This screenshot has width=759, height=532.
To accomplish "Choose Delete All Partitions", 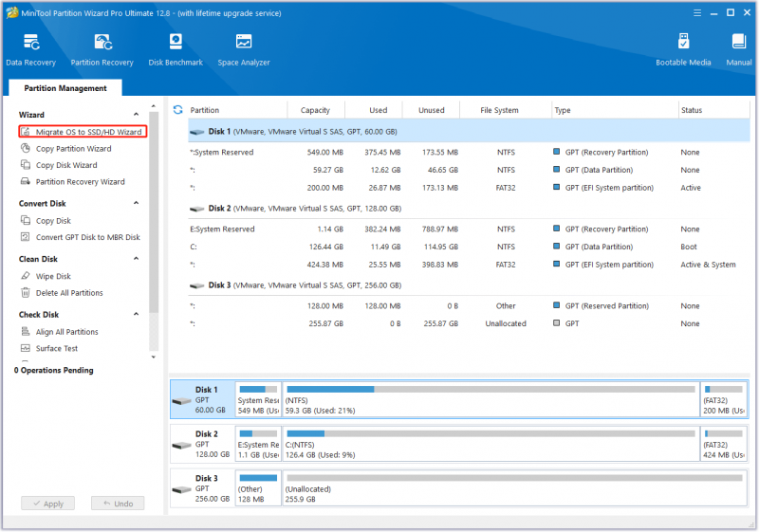I will coord(69,293).
